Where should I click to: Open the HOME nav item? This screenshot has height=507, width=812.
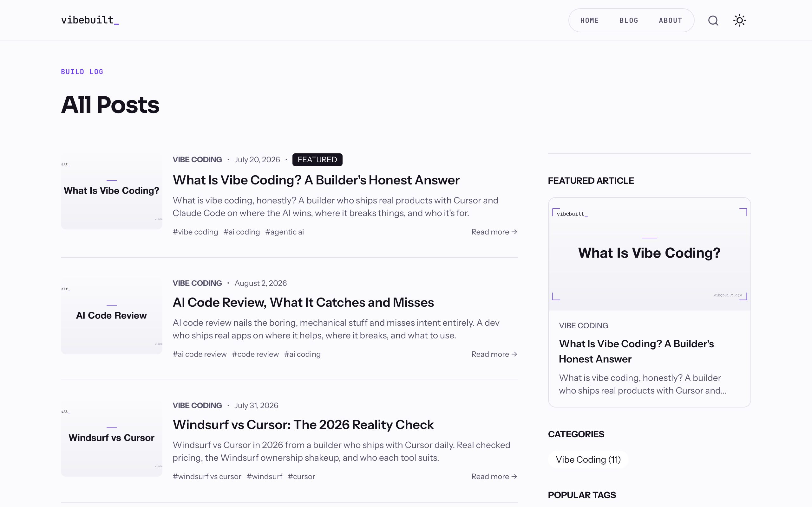[590, 21]
